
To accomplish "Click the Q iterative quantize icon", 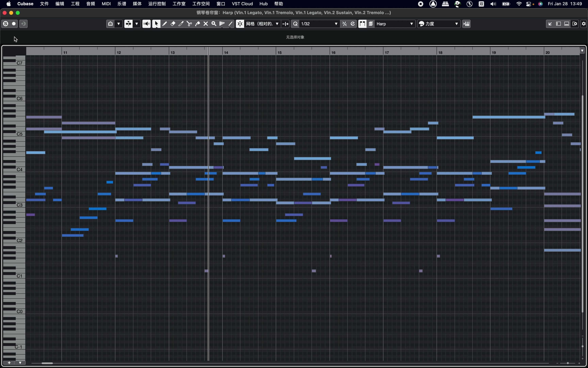I will [x=296, y=24].
